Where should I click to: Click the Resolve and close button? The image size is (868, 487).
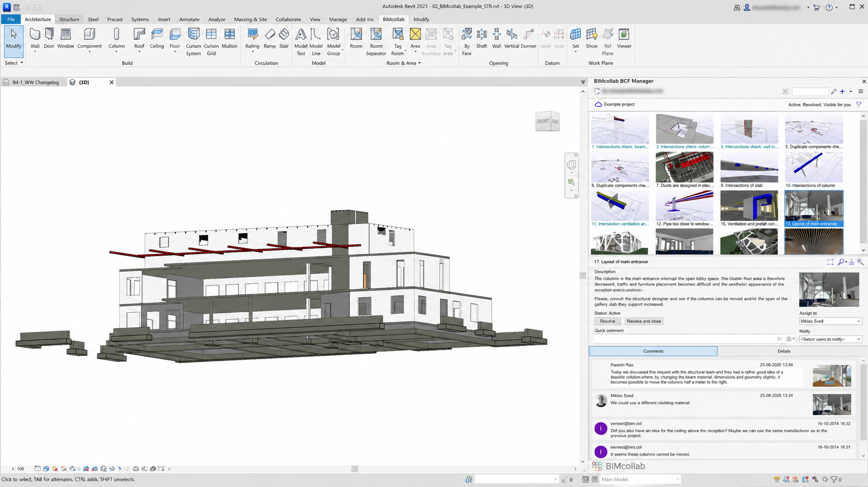[644, 321]
